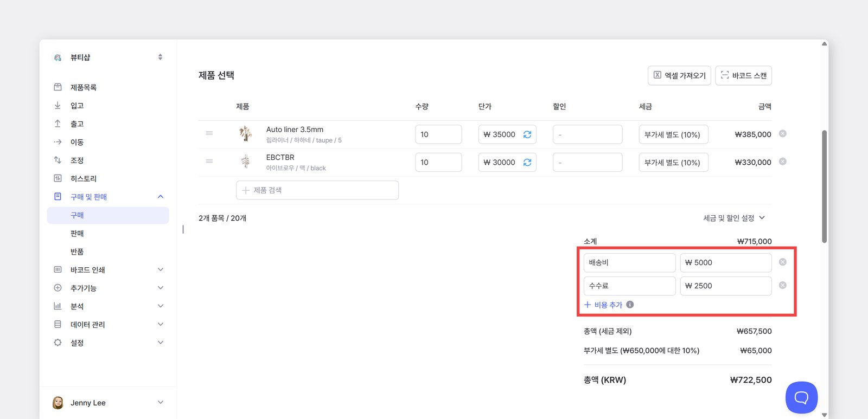Click Jenny Lee's avatar image
This screenshot has height=419, width=868.
(58, 403)
